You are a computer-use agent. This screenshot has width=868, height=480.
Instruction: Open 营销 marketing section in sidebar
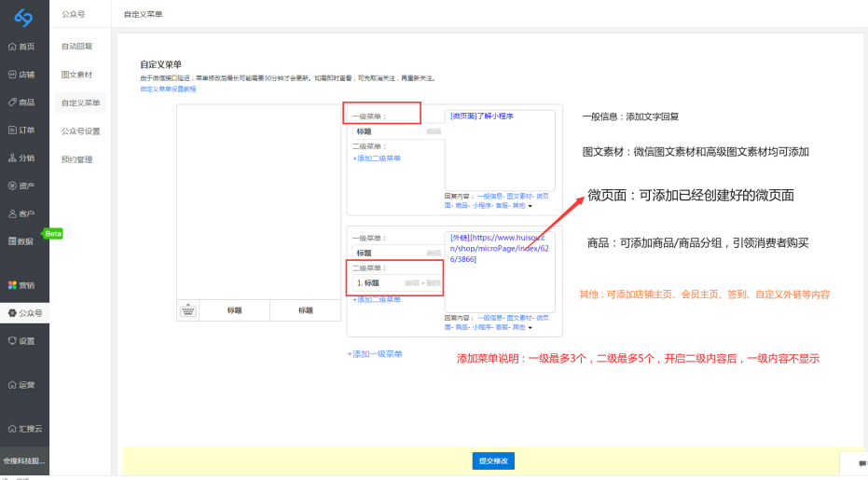tap(21, 285)
